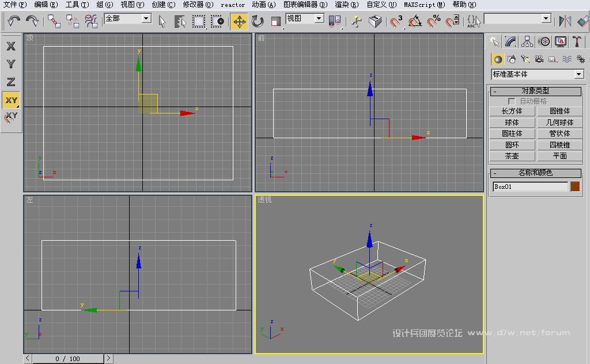This screenshot has width=590, height=364.
Task: Click the 长方体 box button
Action: pyautogui.click(x=512, y=111)
